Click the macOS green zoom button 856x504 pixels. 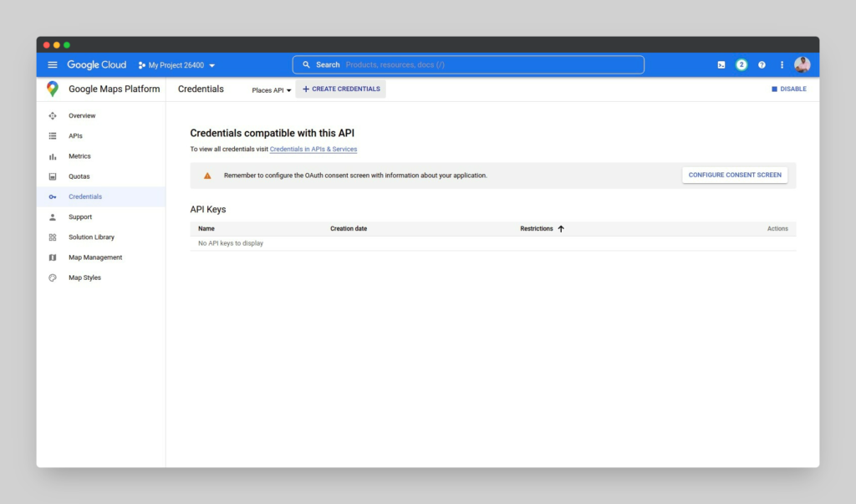(67, 45)
